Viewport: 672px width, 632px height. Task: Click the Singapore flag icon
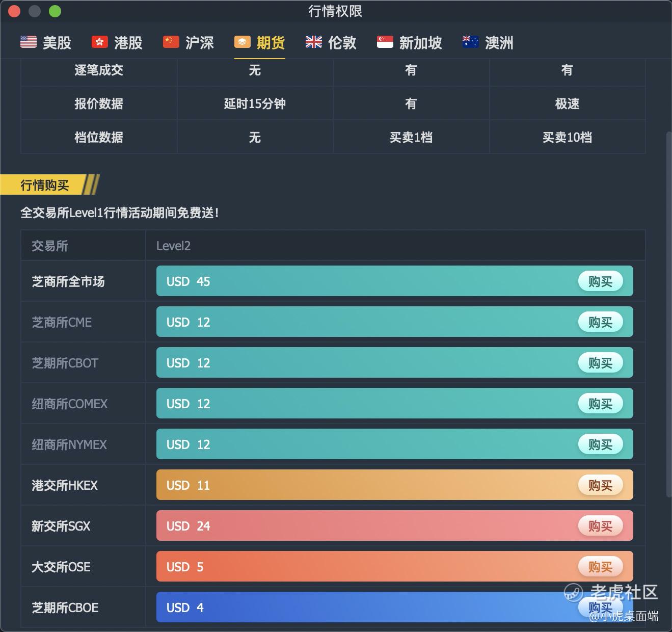tap(385, 42)
